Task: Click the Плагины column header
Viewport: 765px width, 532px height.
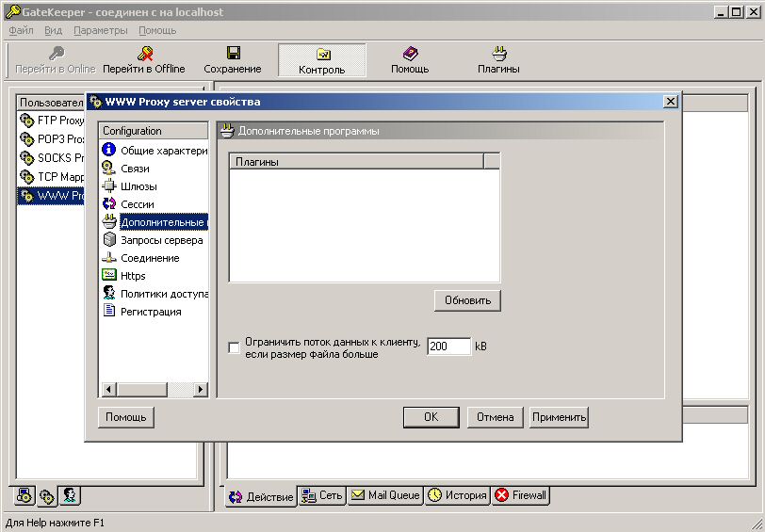Action: [x=356, y=161]
